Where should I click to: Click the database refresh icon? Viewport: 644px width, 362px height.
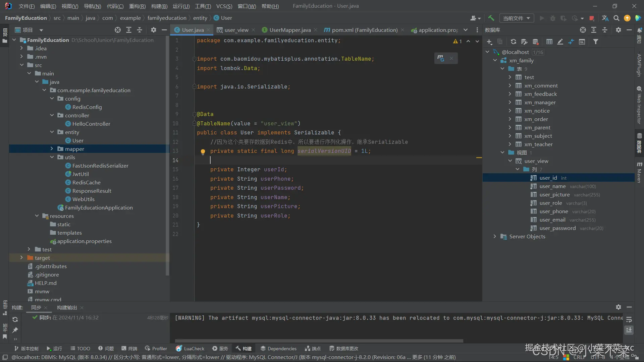(x=513, y=42)
